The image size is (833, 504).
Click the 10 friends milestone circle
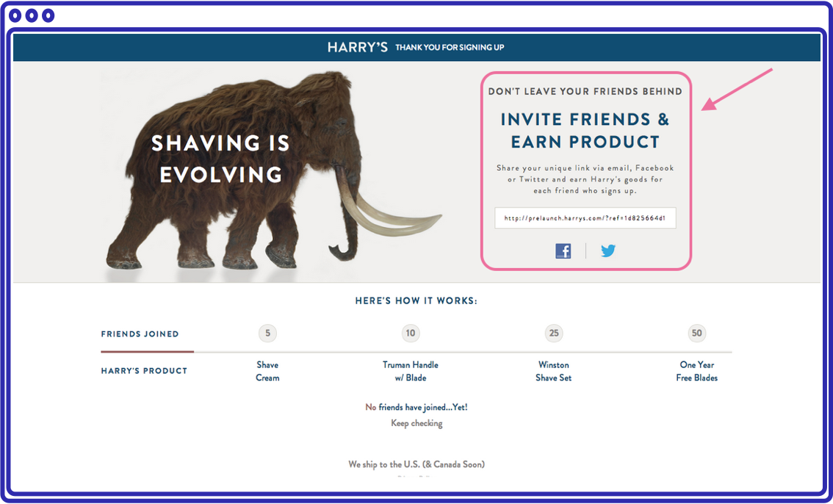point(411,333)
